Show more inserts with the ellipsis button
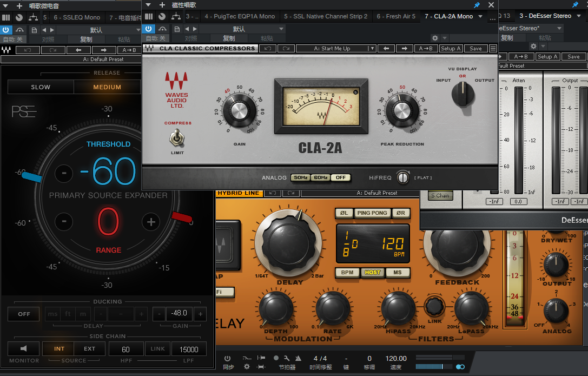This screenshot has width=588, height=376. tap(492, 18)
